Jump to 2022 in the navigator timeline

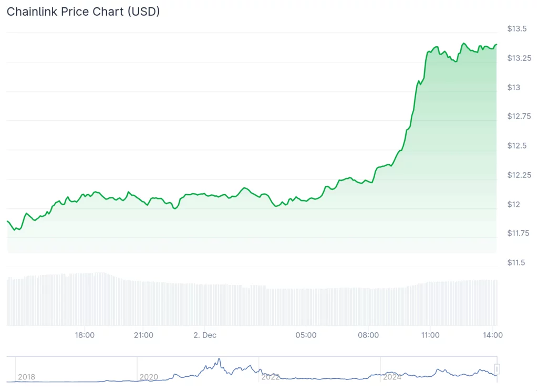[271, 377]
